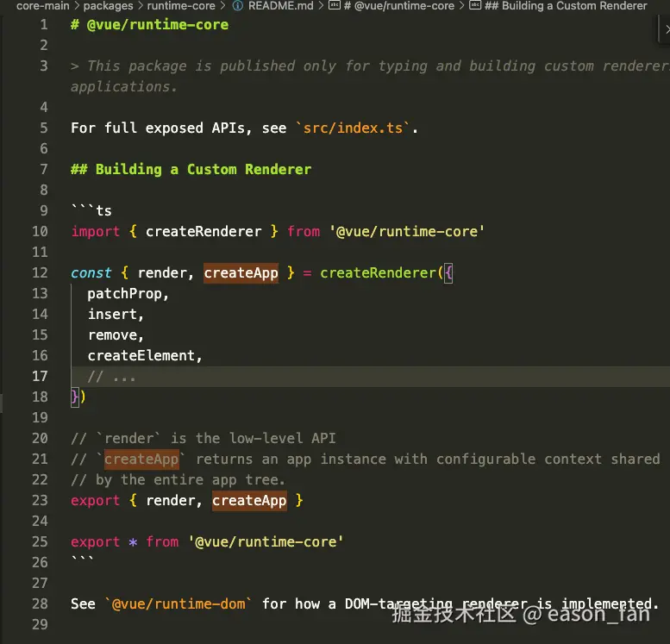Click highlighted createApp on export line 23
The width and height of the screenshot is (670, 644).
249,500
